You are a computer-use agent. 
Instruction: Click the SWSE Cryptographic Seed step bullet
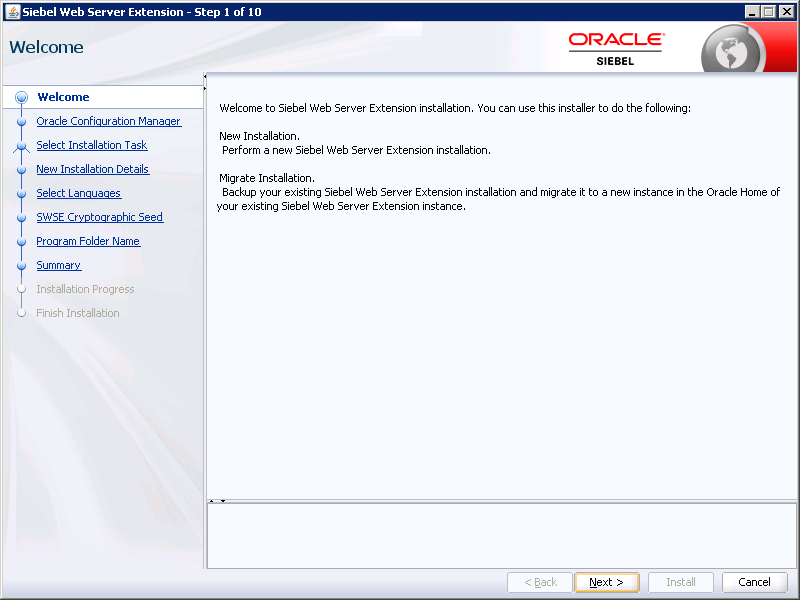click(x=21, y=218)
